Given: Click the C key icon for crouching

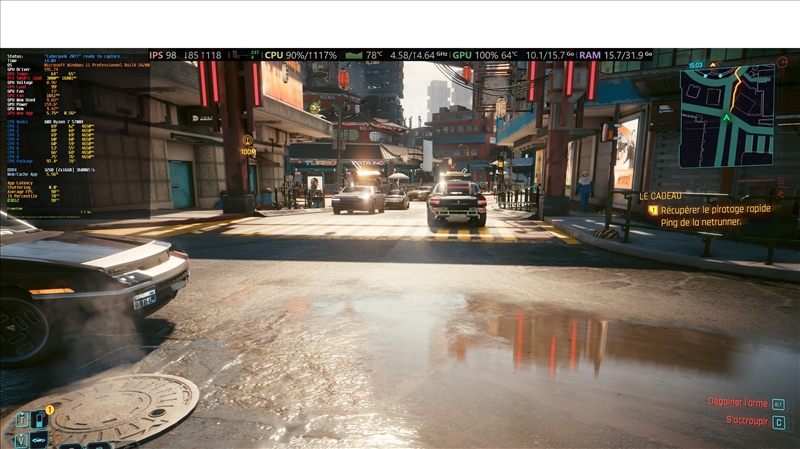Looking at the screenshot, I should click(779, 422).
